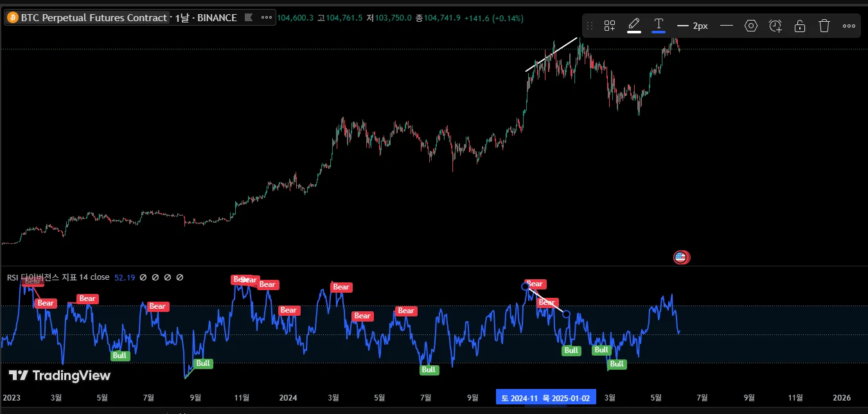
Task: Click the 1날 interval label
Action: pos(181,18)
